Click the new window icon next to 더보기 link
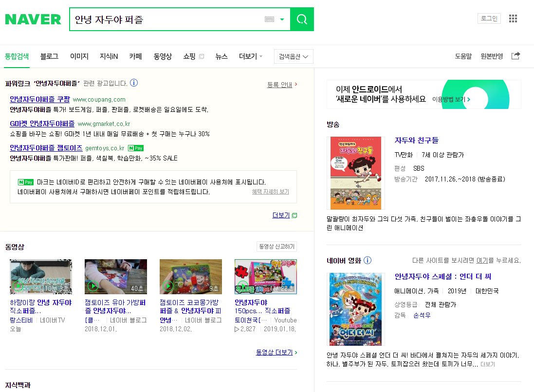This screenshot has height=392, width=534. pos(295,215)
